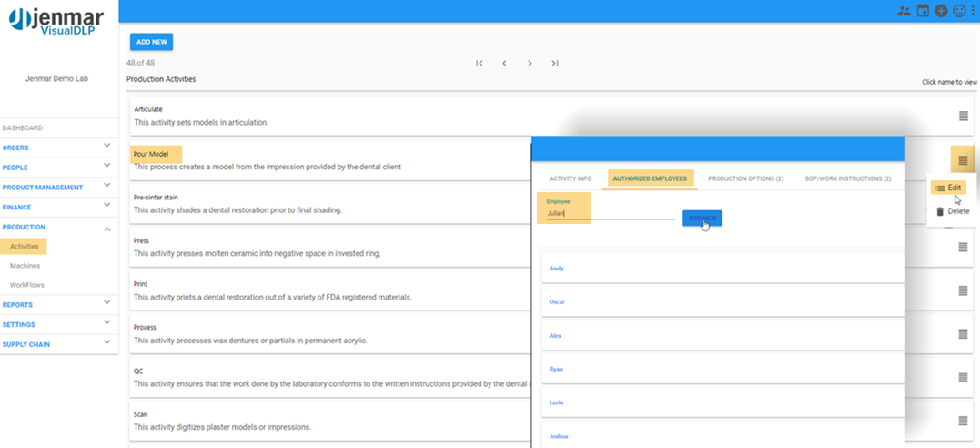Open the QC activity name
Screen dimensions: 980x448
[138, 371]
